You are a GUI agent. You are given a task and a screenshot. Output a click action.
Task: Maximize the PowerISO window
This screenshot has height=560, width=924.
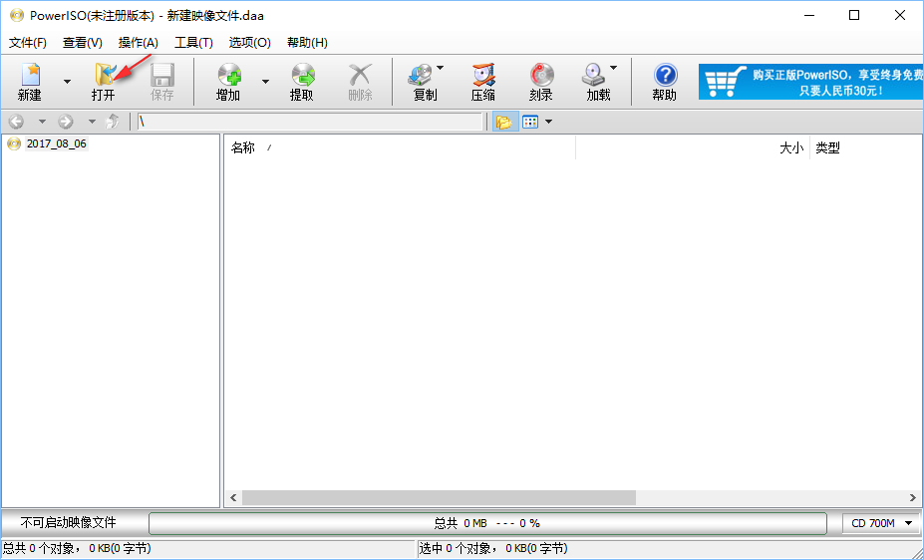854,15
